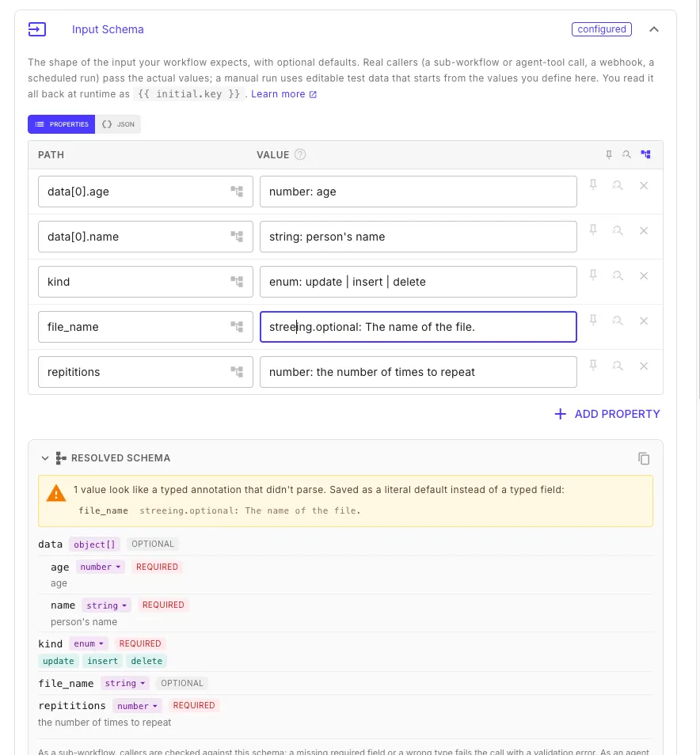Remove the repititions property
The image size is (700, 755).
pyautogui.click(x=644, y=366)
